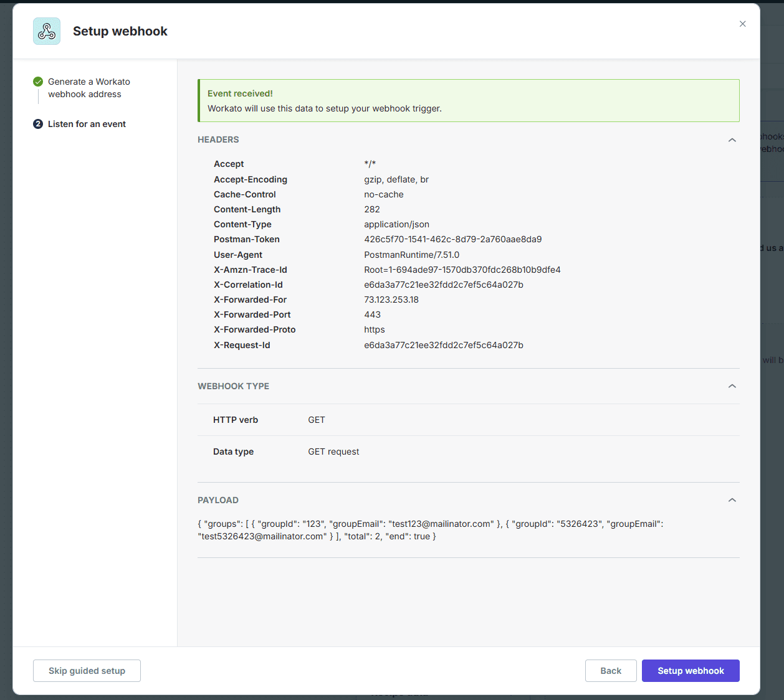This screenshot has width=784, height=700.
Task: Select the Listen for an event step
Action: pos(87,124)
